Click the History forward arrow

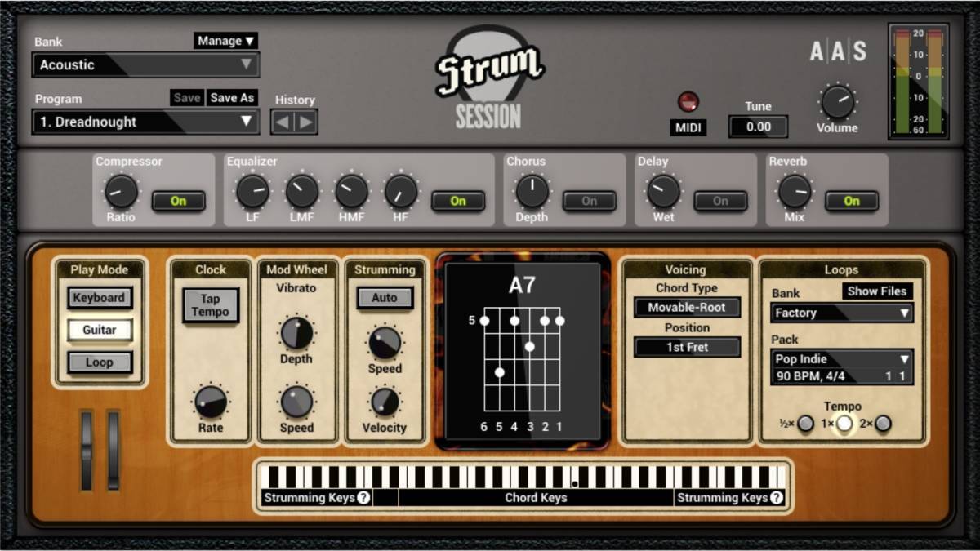(305, 122)
